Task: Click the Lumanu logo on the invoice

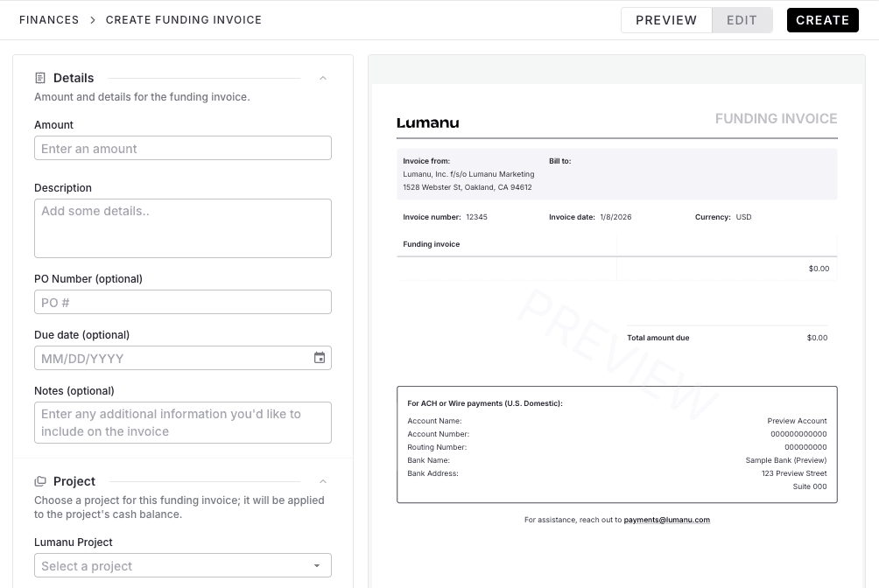Action: pyautogui.click(x=428, y=122)
